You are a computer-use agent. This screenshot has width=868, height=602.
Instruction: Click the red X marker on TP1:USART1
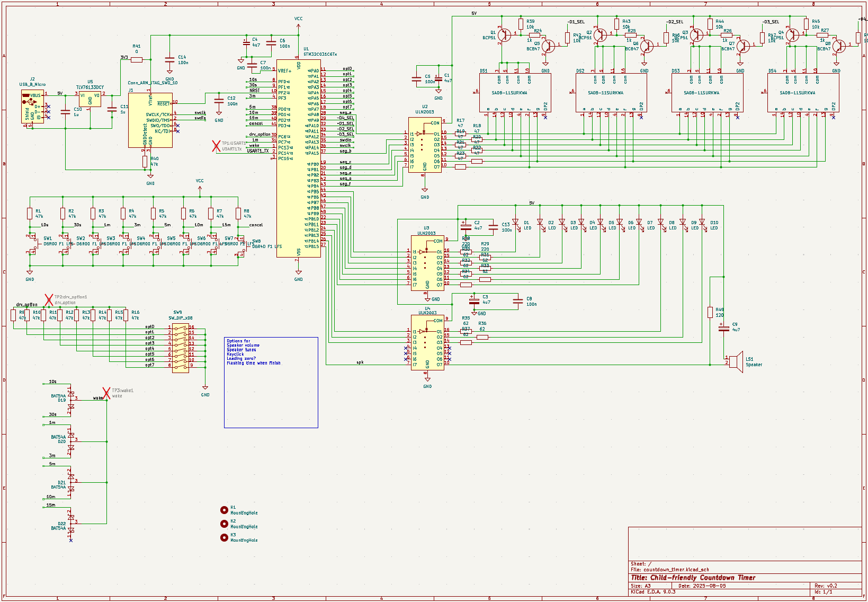click(x=216, y=146)
